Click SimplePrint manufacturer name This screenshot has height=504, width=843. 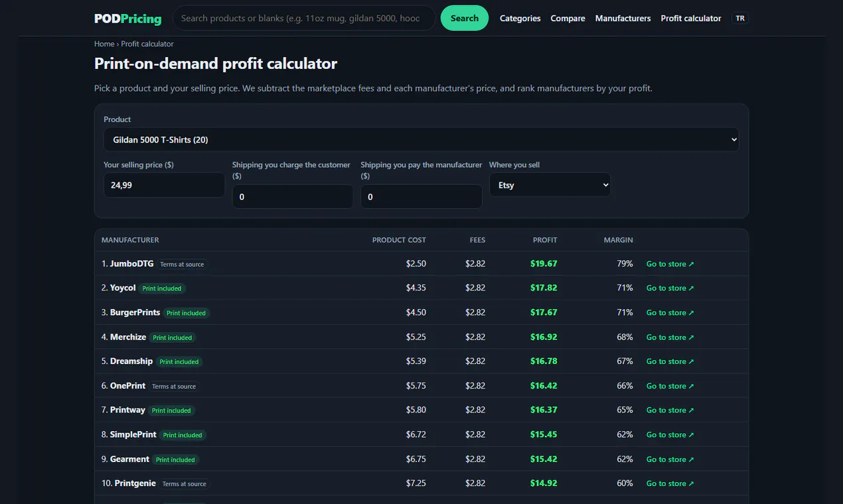[x=133, y=434]
